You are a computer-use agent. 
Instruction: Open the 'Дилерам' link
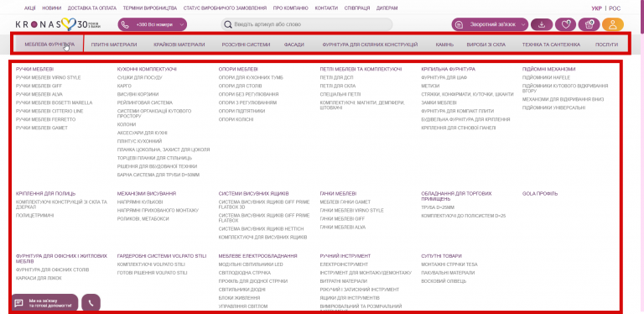click(387, 8)
